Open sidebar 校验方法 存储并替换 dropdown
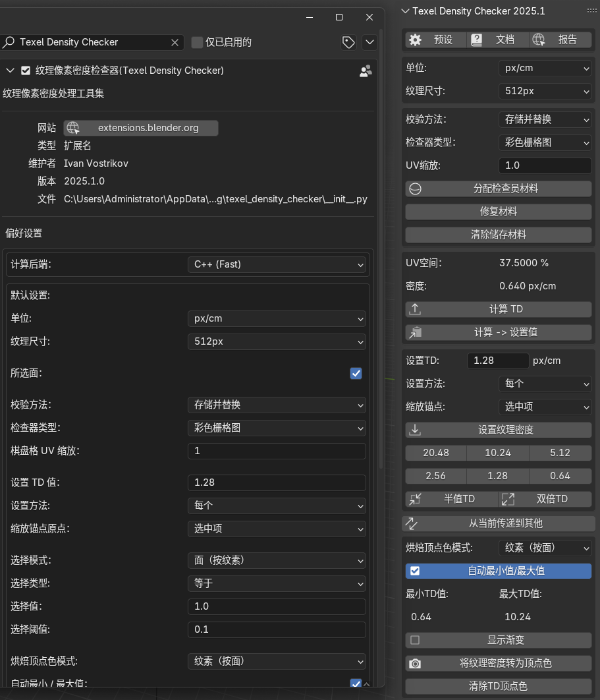Screen dimensions: 600x700 tap(545, 120)
